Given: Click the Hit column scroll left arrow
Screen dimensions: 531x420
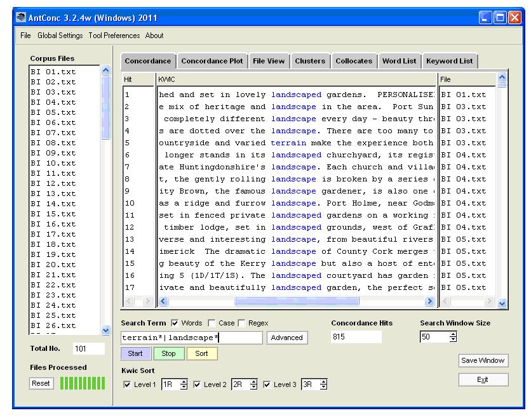Looking at the screenshot, I should click(129, 301).
